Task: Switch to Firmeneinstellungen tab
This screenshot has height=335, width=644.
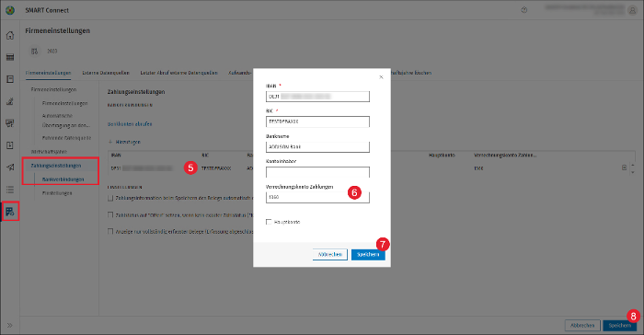Action: [x=49, y=73]
